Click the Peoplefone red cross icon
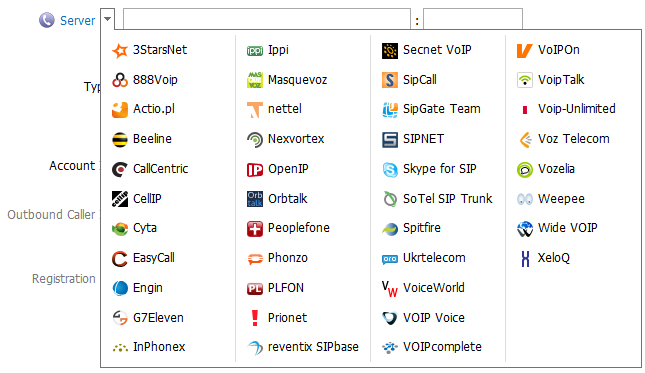645x373 pixels. tap(255, 229)
